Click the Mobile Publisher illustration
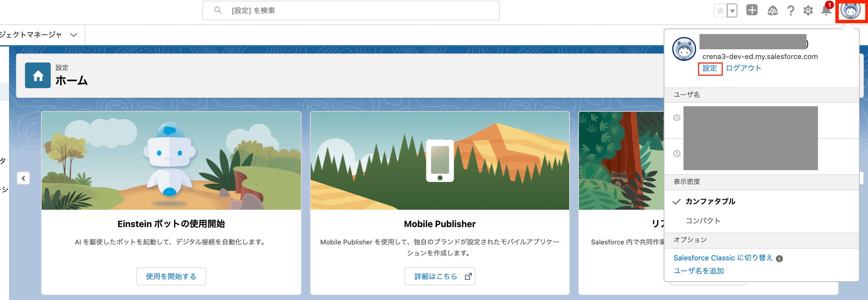Screen dimensions: 868x300 [x=440, y=161]
